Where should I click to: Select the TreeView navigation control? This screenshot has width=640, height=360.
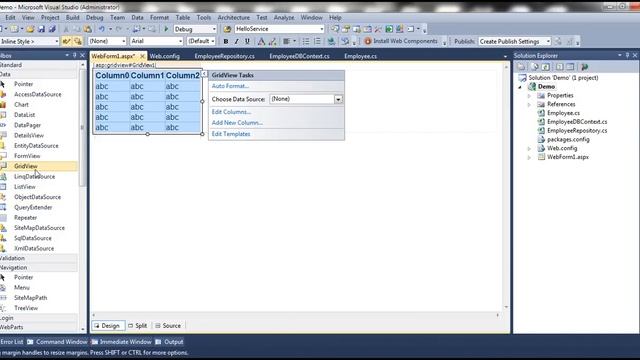point(26,308)
